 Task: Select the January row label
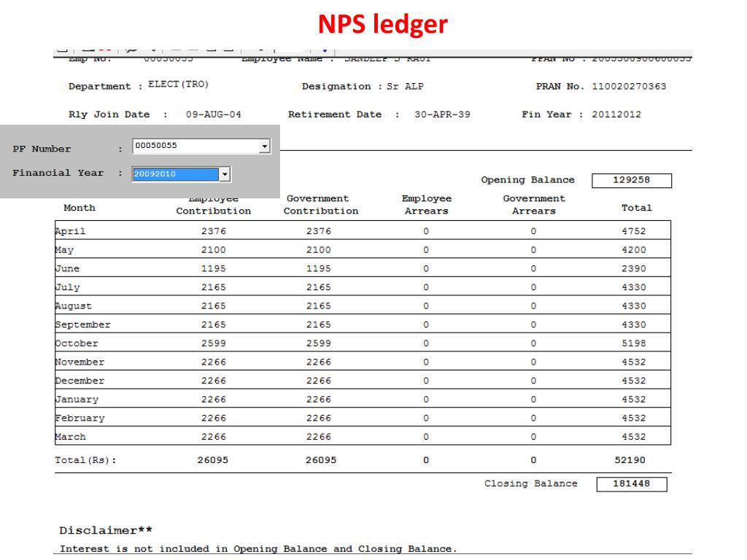[77, 400]
